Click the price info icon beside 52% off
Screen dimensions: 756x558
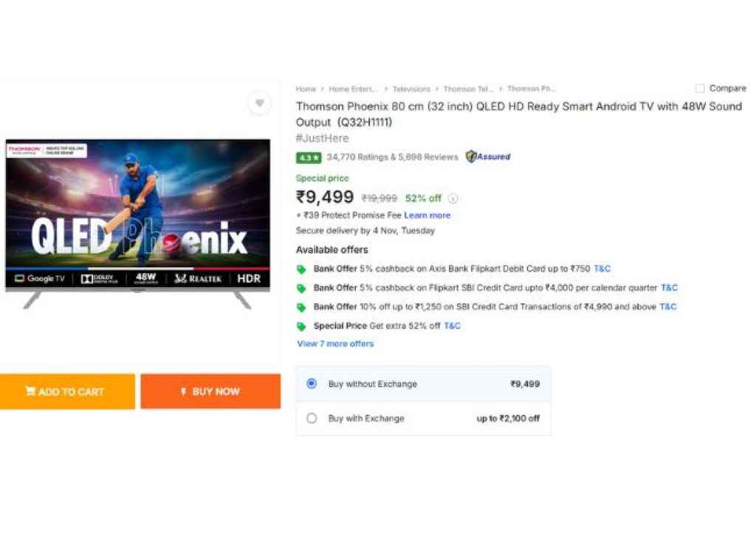pyautogui.click(x=453, y=199)
